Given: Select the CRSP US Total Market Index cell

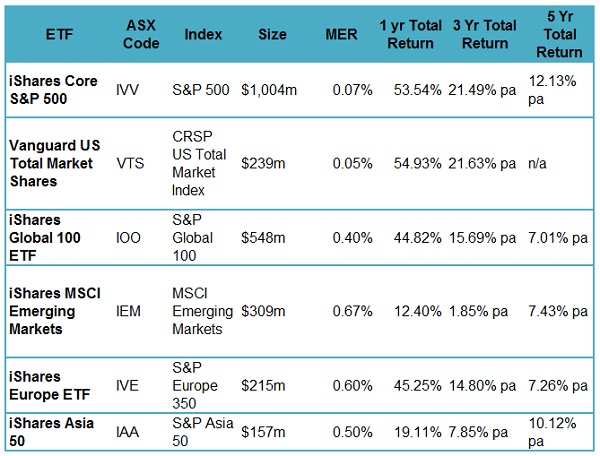Looking at the screenshot, I should point(208,163).
